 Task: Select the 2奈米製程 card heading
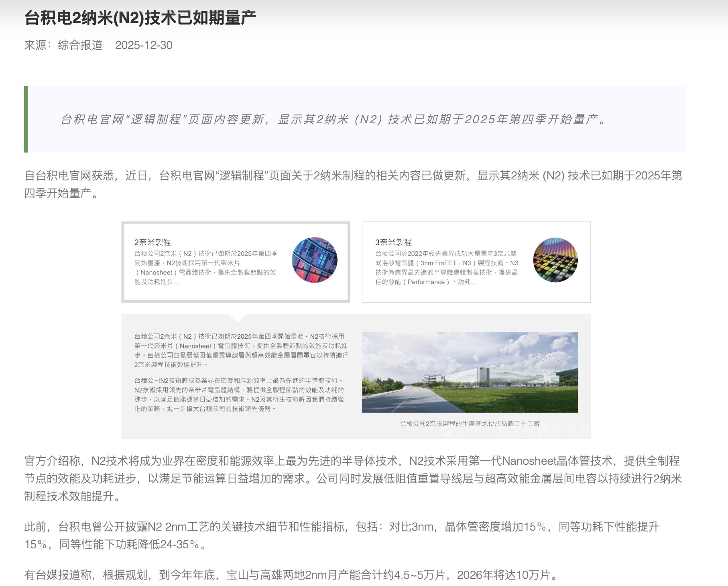(153, 242)
